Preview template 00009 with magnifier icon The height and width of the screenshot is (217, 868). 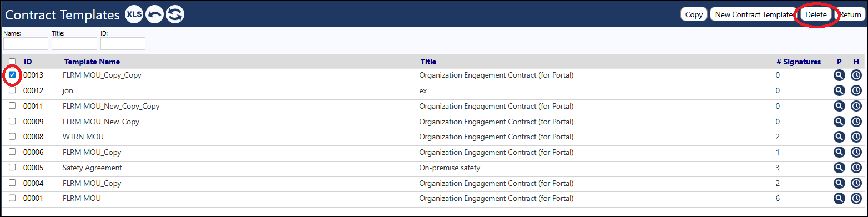click(839, 122)
